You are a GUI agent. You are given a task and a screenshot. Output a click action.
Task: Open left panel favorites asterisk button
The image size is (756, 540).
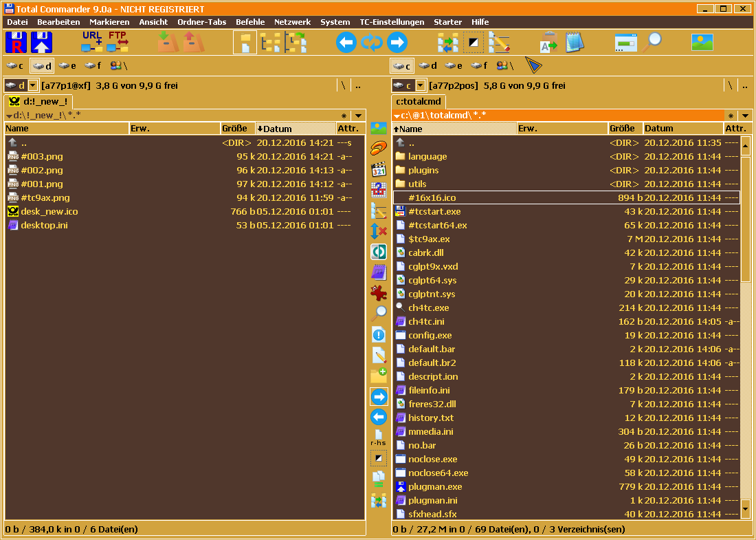pos(344,116)
